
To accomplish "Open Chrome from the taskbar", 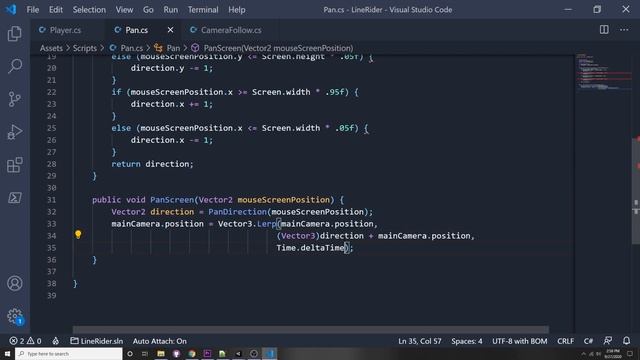I will pyautogui.click(x=191, y=353).
